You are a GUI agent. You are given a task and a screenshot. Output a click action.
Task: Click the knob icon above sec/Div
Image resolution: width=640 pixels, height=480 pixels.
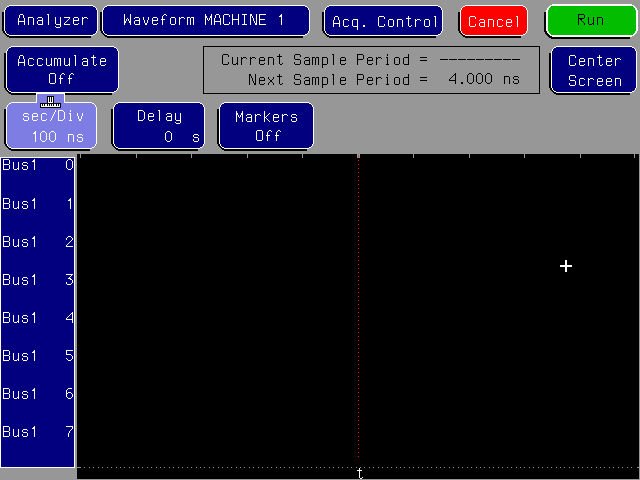(x=50, y=100)
